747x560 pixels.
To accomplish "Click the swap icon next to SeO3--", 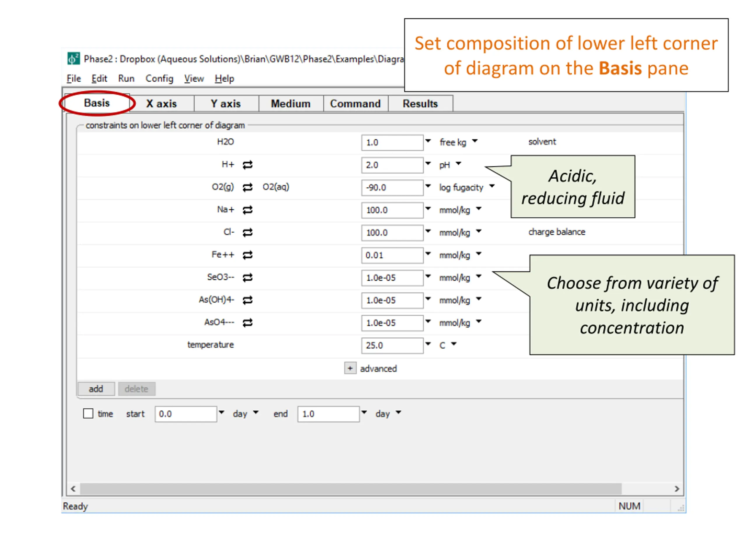I will (247, 278).
